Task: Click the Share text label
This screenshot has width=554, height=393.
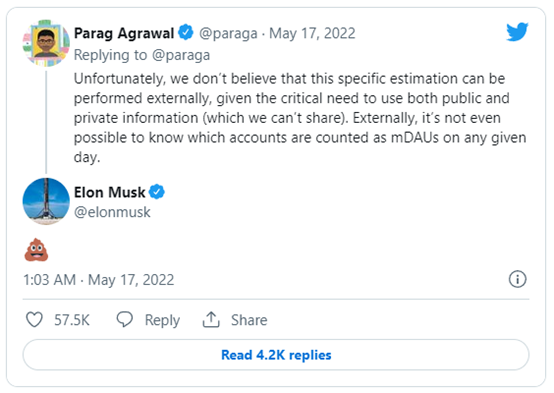Action: [x=249, y=320]
